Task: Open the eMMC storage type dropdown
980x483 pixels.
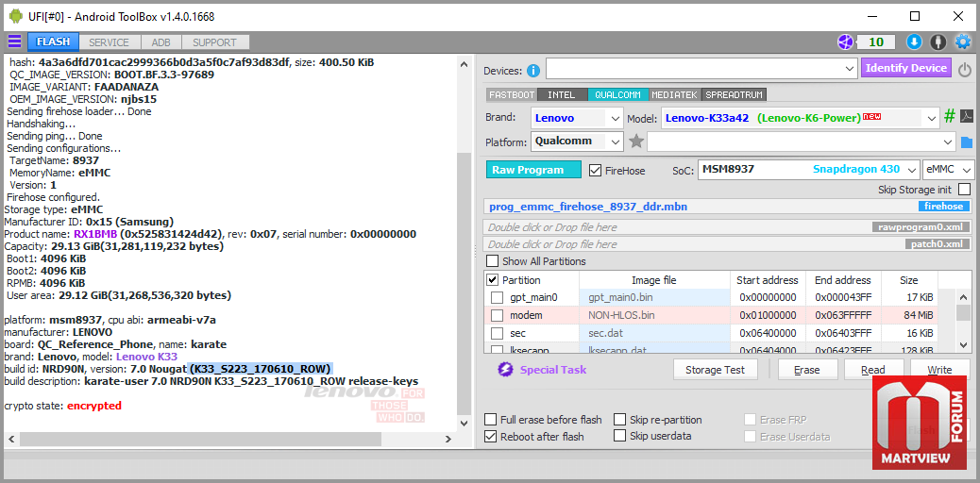Action: (x=948, y=169)
